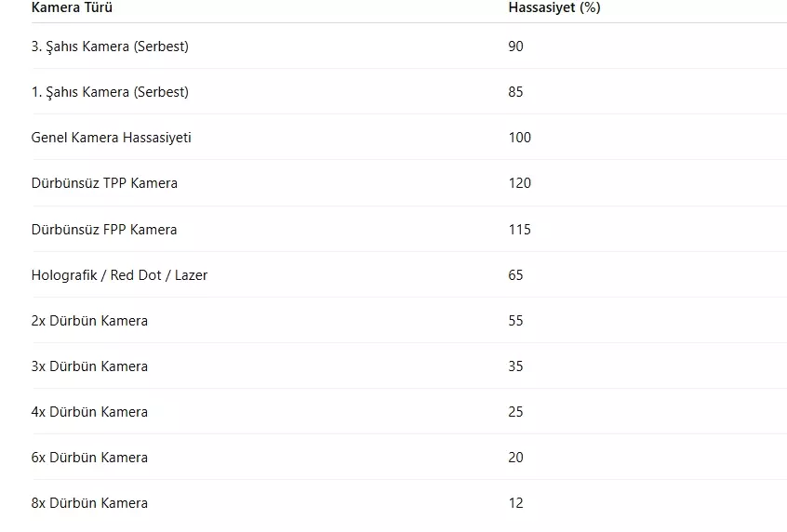This screenshot has height=532, width=787.
Task: Click the sensitivity value 12
Action: coord(516,503)
